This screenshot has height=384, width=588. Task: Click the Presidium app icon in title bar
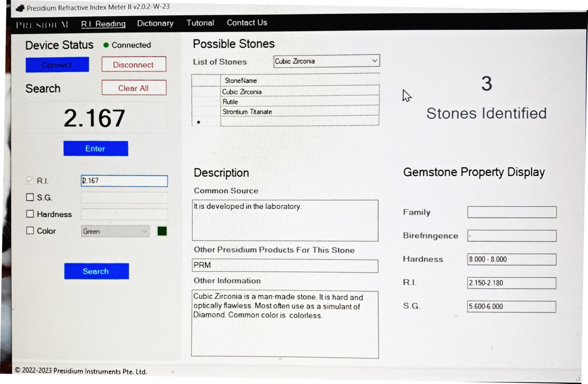tap(20, 8)
